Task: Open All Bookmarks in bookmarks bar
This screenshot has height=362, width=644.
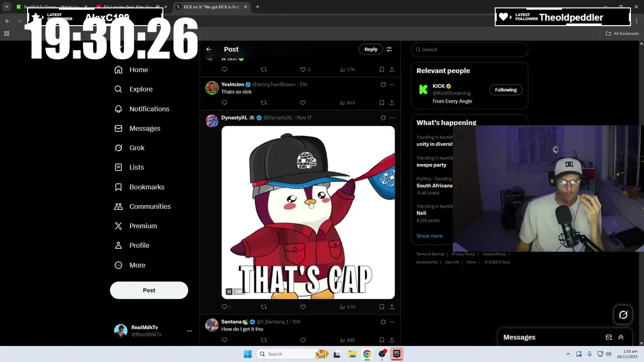Action: point(622,34)
